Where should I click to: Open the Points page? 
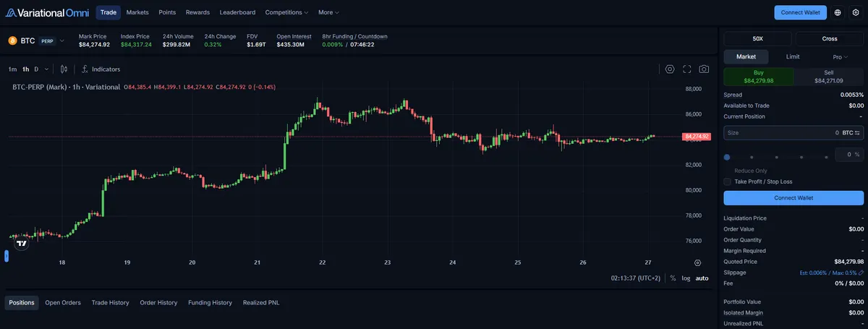coord(167,12)
